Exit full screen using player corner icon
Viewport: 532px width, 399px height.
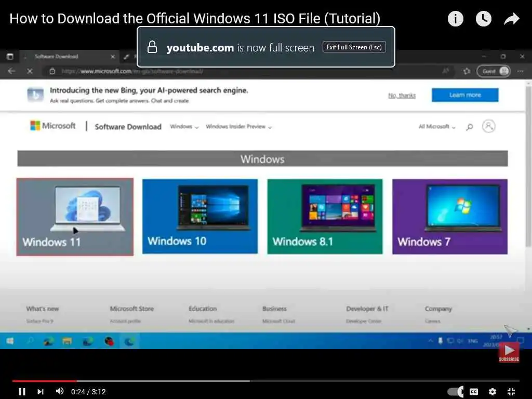pos(511,392)
